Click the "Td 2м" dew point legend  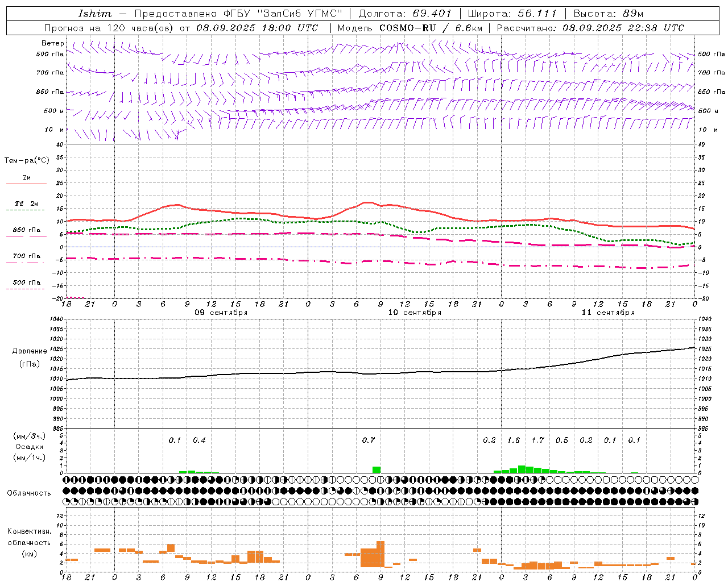coord(26,203)
